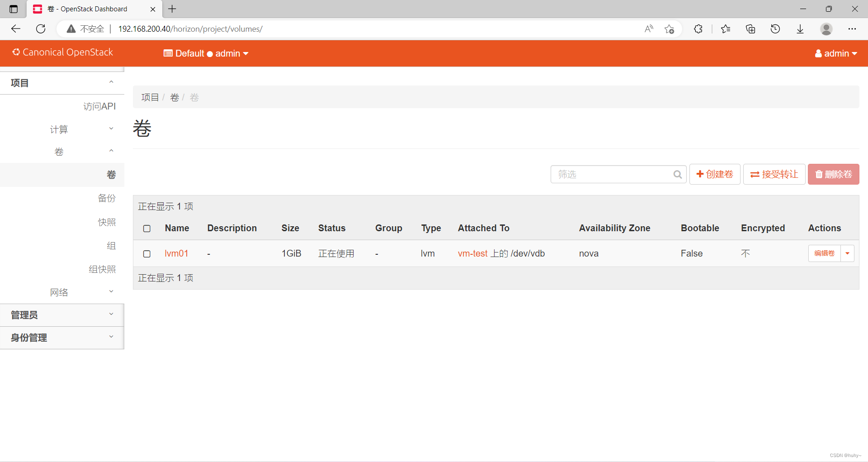The height and width of the screenshot is (462, 868).
Task: Open the collections icon
Action: [x=750, y=29]
